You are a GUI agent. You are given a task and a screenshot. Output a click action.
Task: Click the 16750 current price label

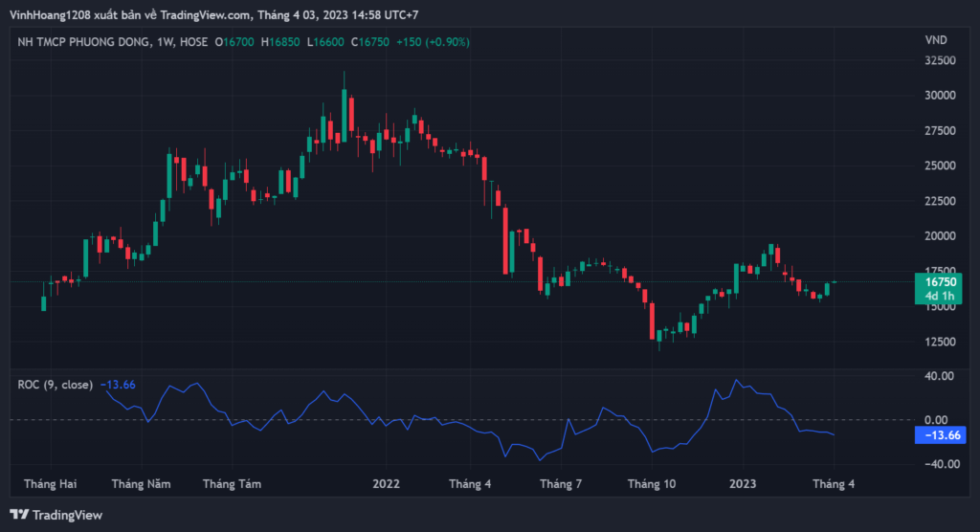point(940,282)
